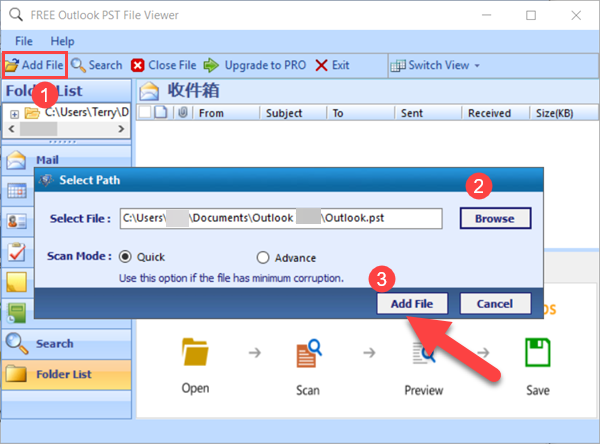
Task: Open the File menu
Action: tap(25, 41)
